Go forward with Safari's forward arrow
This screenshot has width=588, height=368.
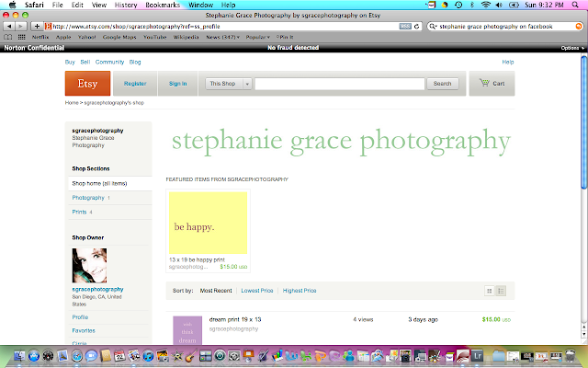point(21,27)
